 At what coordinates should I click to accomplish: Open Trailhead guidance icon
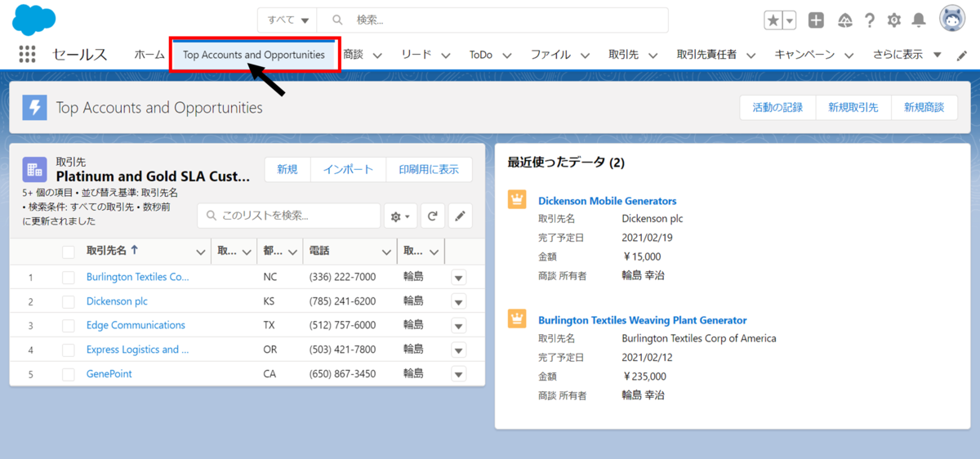click(x=845, y=20)
